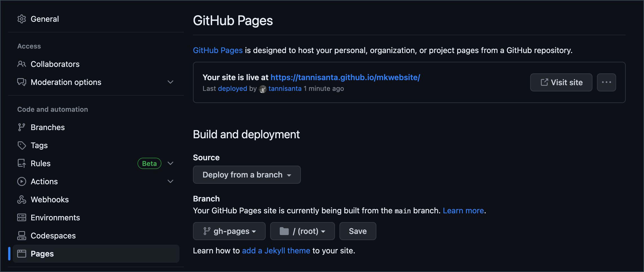Expand the Moderation options chevron
The width and height of the screenshot is (644, 272).
tap(170, 82)
